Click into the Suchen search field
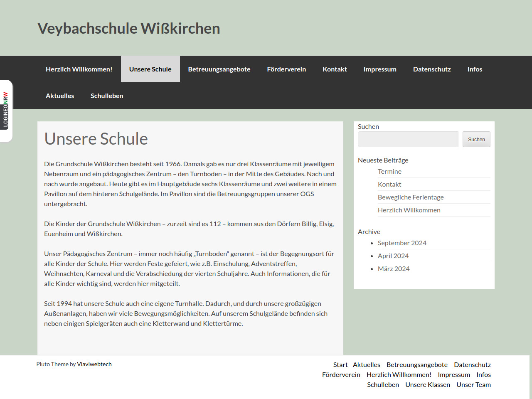This screenshot has height=399, width=532. tap(408, 140)
